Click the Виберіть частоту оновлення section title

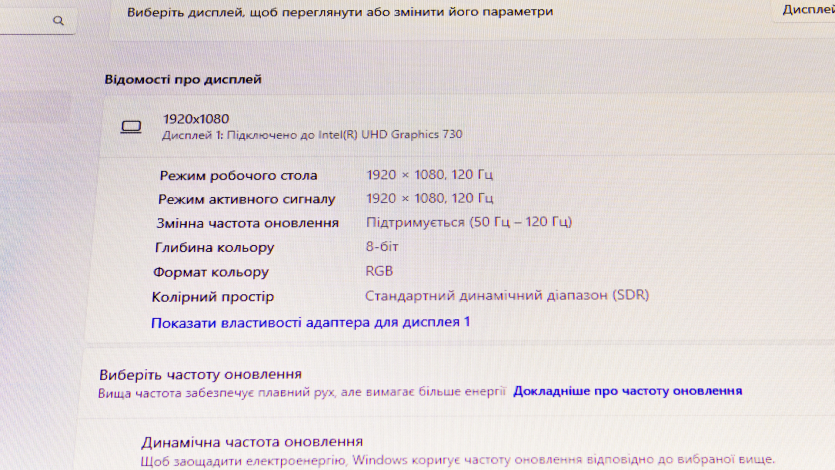click(x=200, y=374)
